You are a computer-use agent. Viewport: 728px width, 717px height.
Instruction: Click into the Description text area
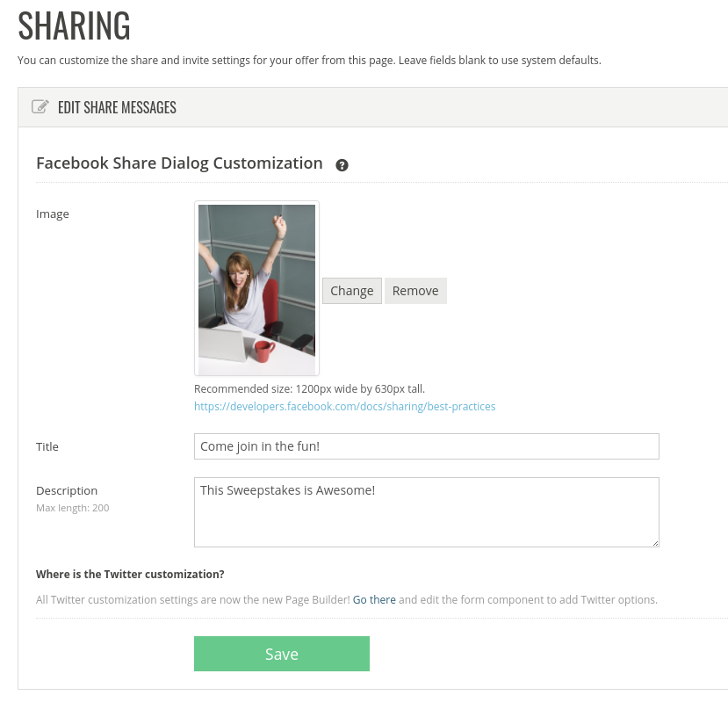click(x=426, y=512)
